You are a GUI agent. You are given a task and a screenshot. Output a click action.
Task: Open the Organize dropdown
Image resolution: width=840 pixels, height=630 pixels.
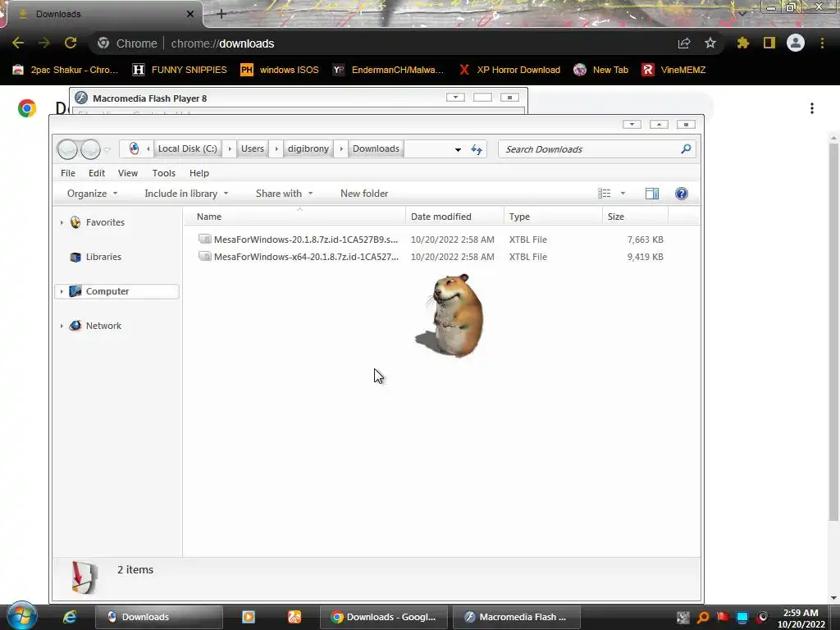92,194
